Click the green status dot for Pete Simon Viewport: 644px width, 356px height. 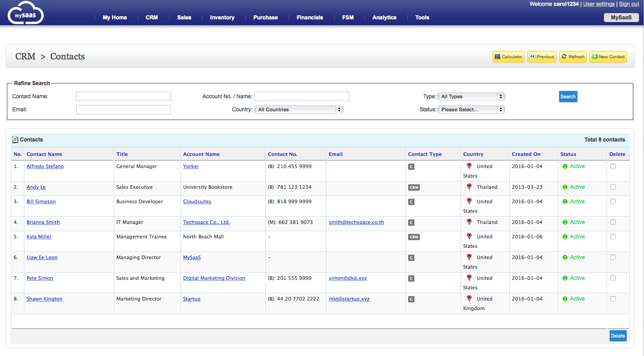coord(565,278)
